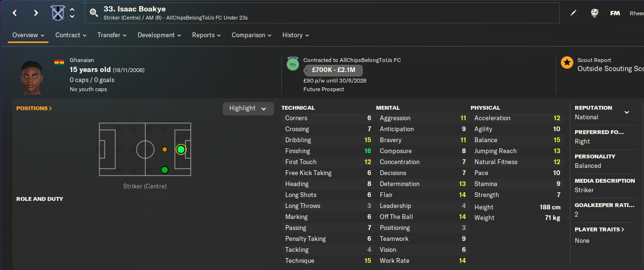Screen dimensions: 644x270
Task: Open the Positions link
Action: [34, 108]
